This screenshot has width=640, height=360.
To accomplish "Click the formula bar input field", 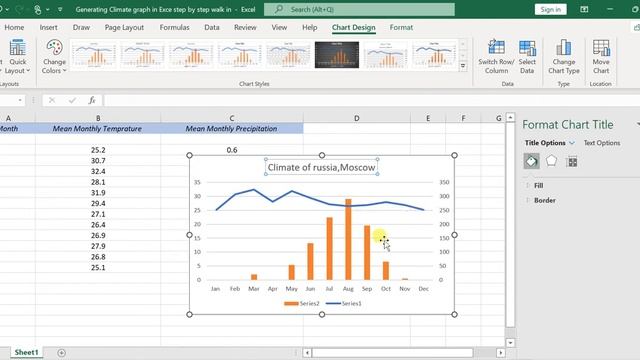I will click(371, 100).
